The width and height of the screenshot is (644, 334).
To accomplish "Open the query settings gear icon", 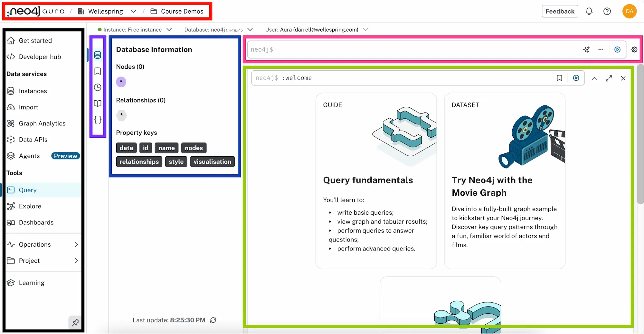I will pyautogui.click(x=634, y=50).
